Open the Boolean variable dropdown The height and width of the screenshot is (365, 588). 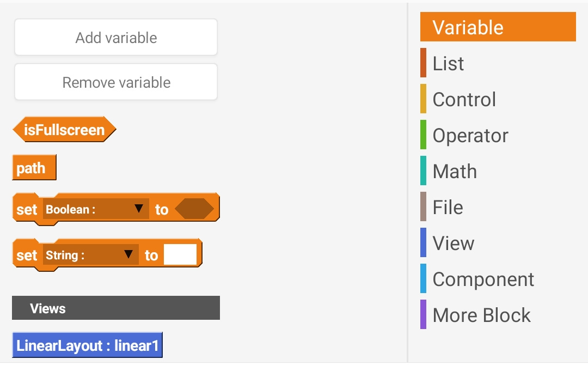point(96,209)
